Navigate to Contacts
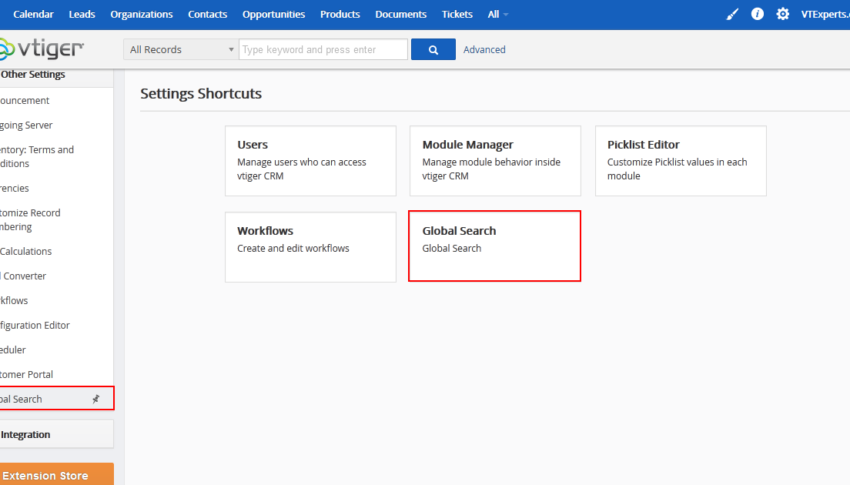Screen dimensions: 850x485 point(208,14)
